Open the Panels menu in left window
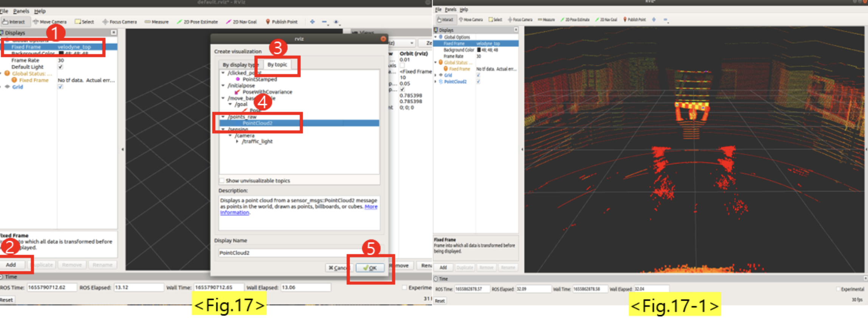 tap(21, 11)
